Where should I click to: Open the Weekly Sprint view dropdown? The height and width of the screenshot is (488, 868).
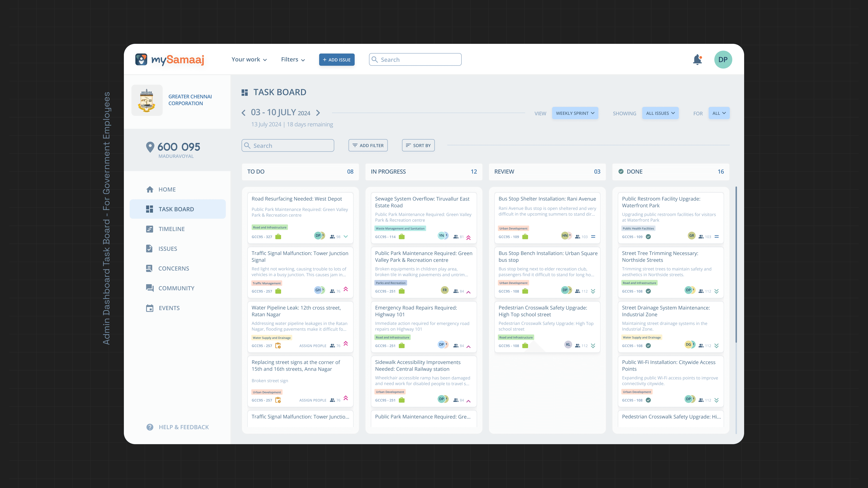click(575, 113)
